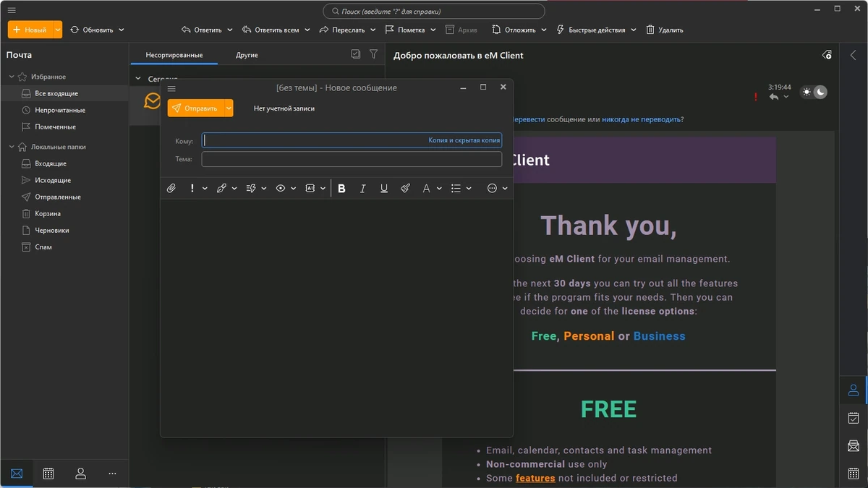Screen dimensions: 868x488
Task: Open Quick Text lightning icon in composer
Action: coord(251,188)
